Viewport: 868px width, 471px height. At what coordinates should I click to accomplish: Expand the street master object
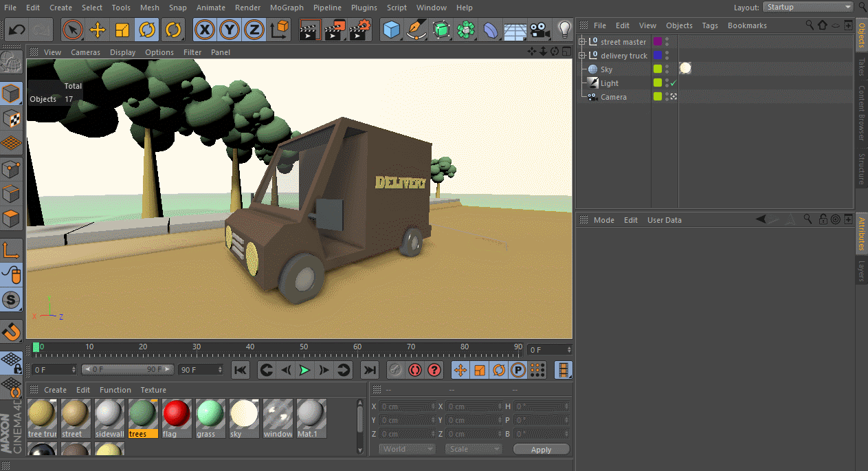582,42
